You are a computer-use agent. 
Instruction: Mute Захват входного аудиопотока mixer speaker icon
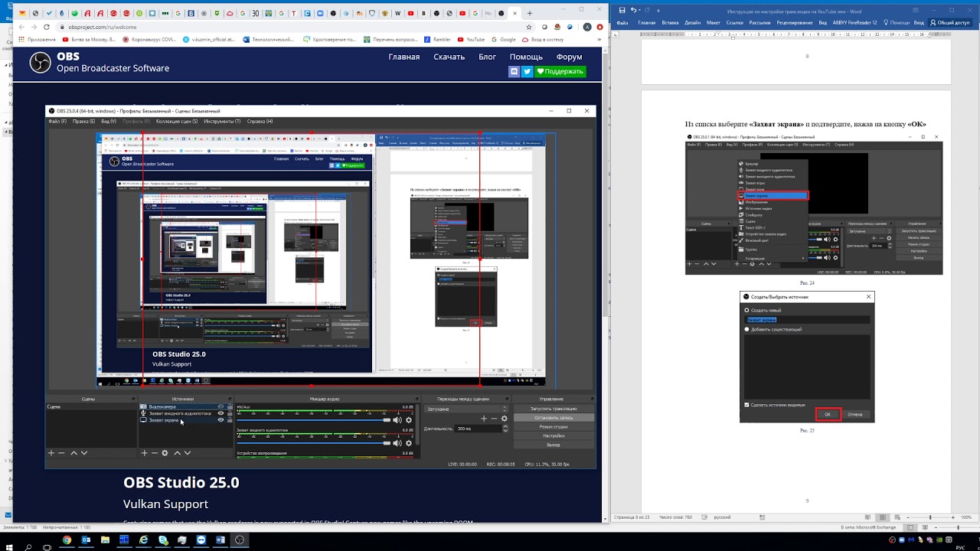click(x=397, y=442)
